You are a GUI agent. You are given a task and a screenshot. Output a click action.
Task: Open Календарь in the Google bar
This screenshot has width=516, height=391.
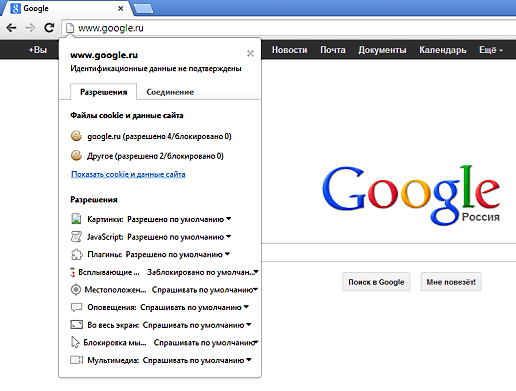click(443, 50)
